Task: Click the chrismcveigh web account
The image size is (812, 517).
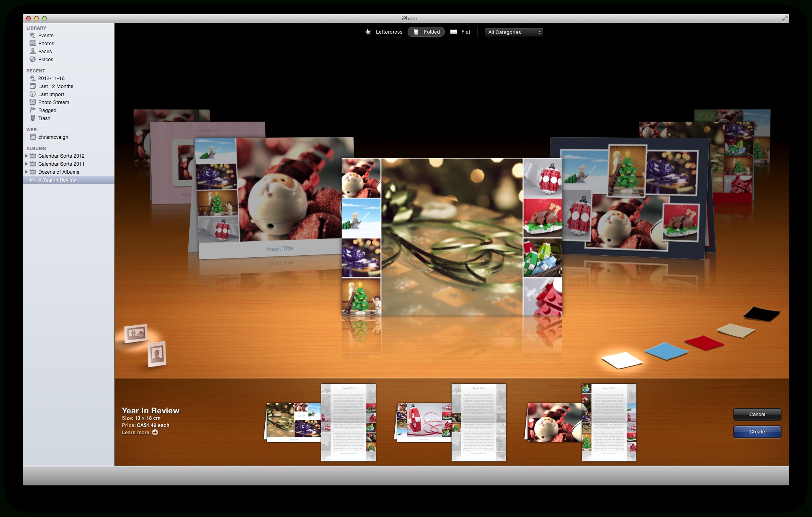Action: (53, 137)
